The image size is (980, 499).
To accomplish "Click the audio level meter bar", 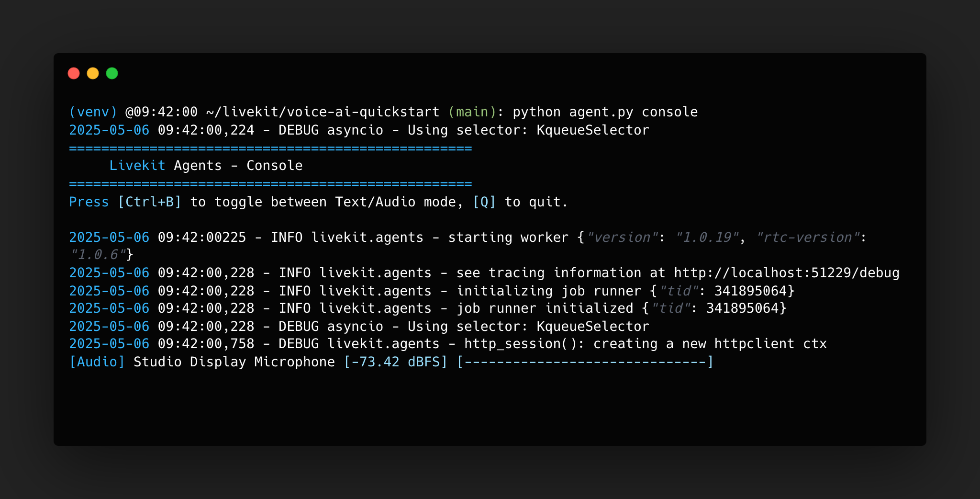I will click(585, 362).
